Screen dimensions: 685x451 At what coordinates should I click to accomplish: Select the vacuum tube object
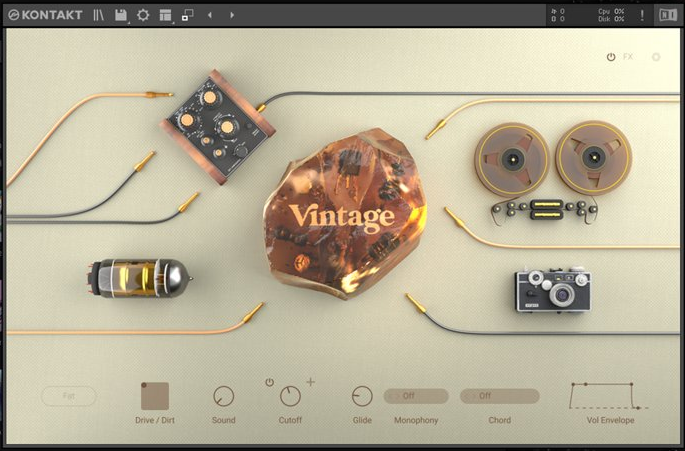[x=140, y=278]
